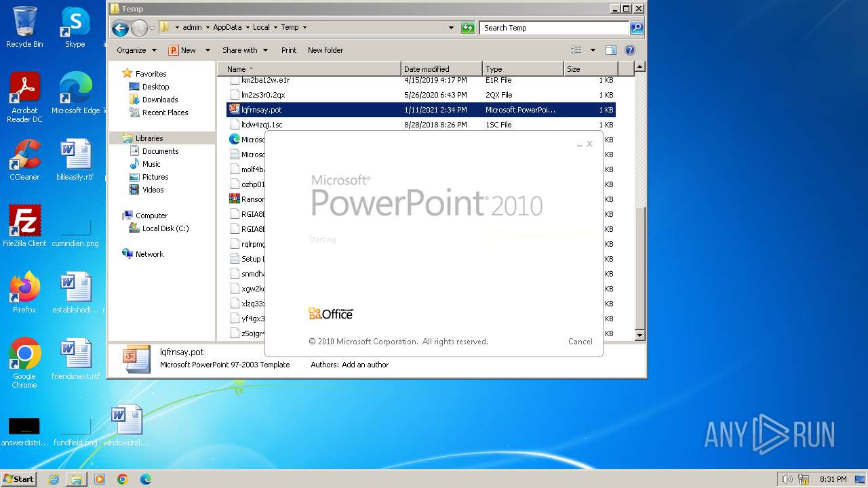Open Chrome from the taskbar

tap(123, 479)
